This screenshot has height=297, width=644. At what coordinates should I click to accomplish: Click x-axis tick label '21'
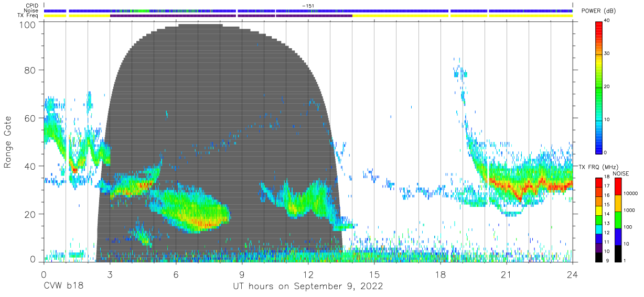point(507,274)
